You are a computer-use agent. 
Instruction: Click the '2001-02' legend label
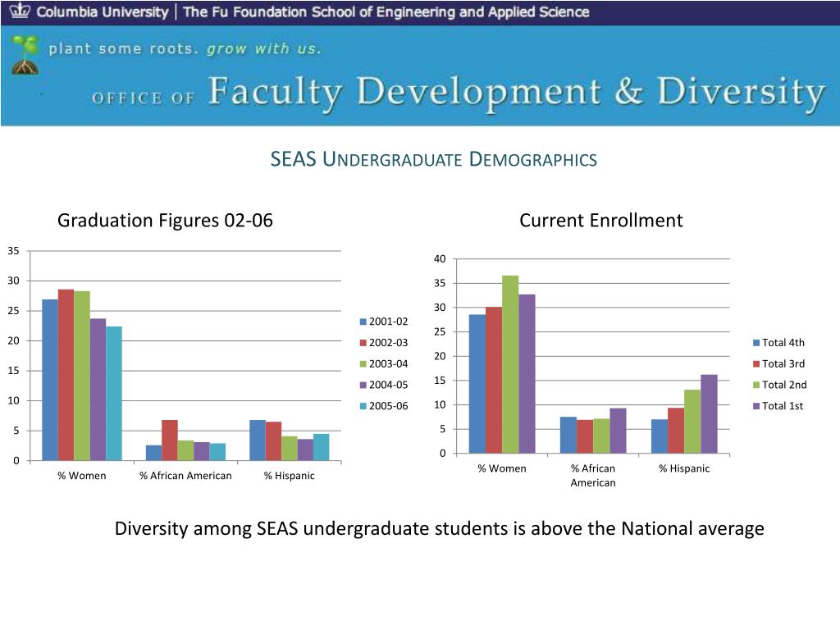388,322
